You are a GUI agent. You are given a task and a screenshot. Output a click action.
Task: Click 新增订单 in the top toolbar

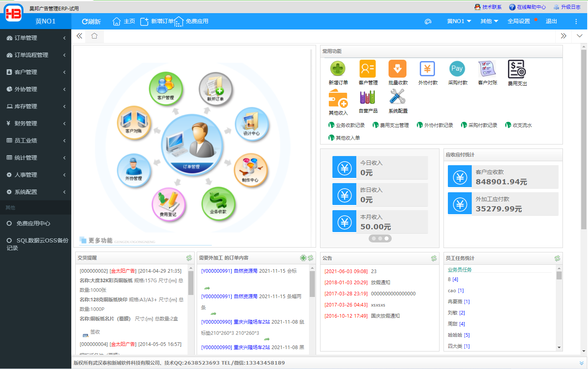157,21
